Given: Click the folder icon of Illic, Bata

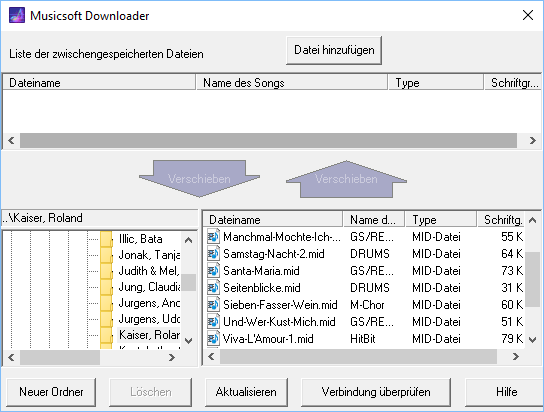Looking at the screenshot, I should pyautogui.click(x=107, y=239).
